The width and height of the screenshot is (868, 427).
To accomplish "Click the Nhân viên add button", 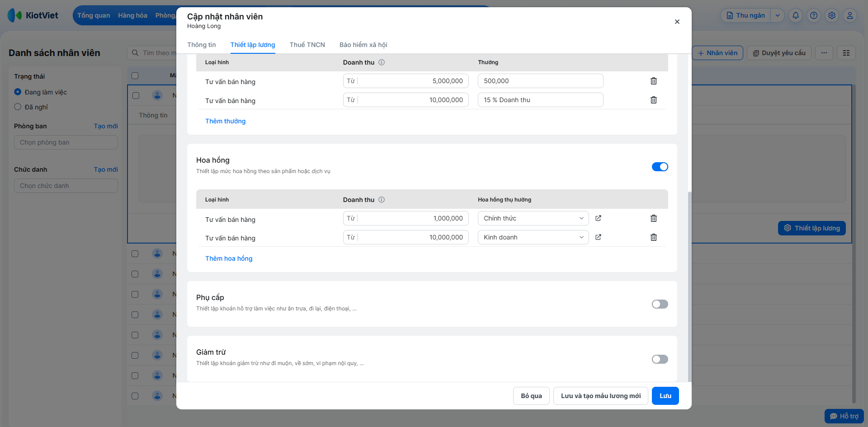I will pos(717,53).
